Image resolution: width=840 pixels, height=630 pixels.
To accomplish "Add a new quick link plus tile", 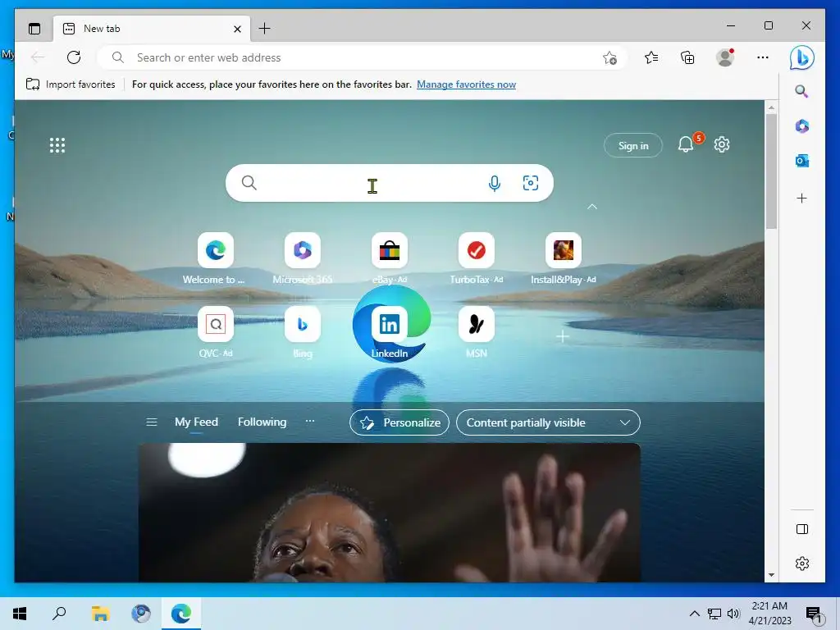I will pos(563,336).
